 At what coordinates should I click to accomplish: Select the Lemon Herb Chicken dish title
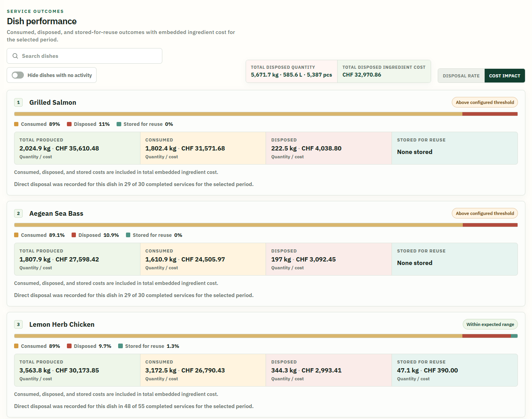[62, 324]
